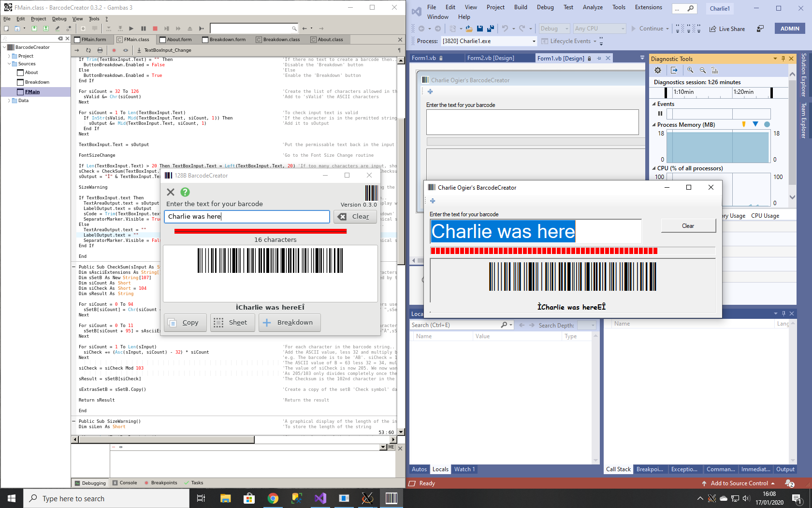Open the Tools menu in Gambas
Image resolution: width=812 pixels, height=508 pixels.
[94, 19]
